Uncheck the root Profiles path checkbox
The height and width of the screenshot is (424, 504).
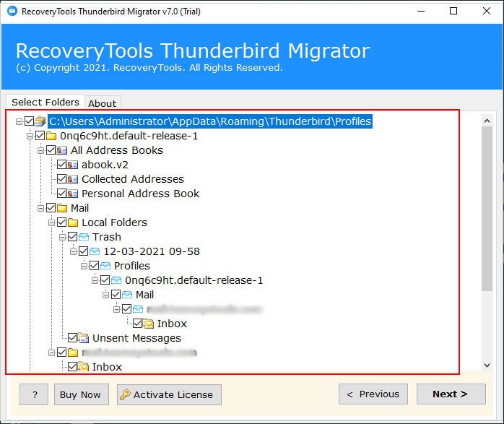30,121
